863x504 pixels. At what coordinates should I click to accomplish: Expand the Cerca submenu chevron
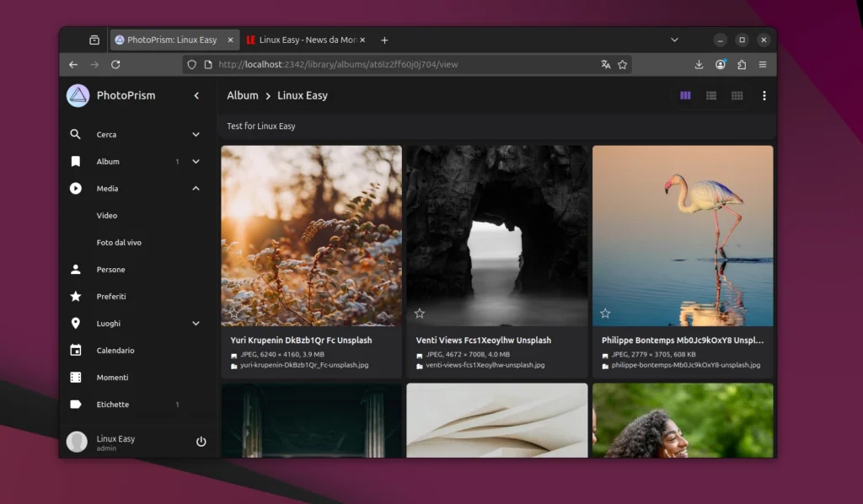coord(196,135)
